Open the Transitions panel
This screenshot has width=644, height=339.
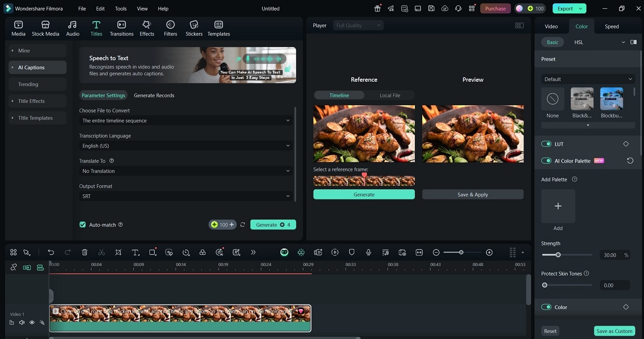(x=121, y=28)
